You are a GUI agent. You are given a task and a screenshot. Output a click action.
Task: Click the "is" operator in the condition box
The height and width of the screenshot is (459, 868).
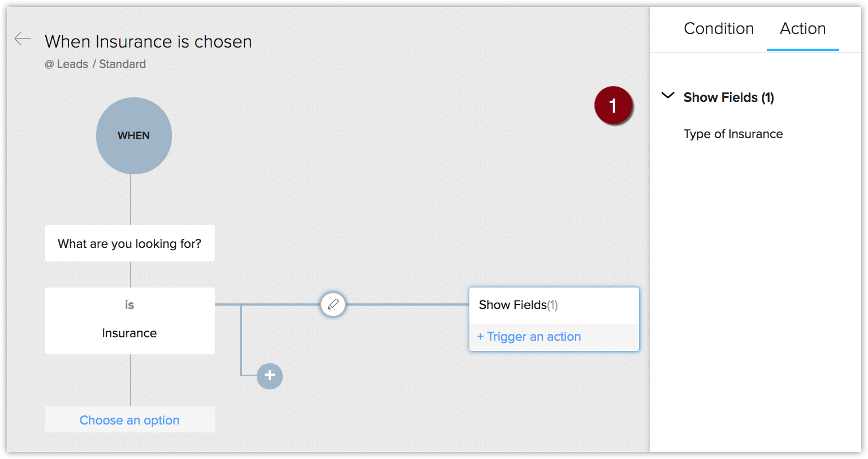129,305
